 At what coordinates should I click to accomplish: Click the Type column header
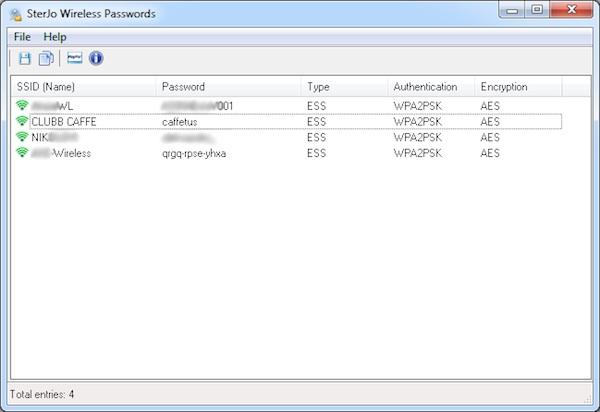[344, 87]
